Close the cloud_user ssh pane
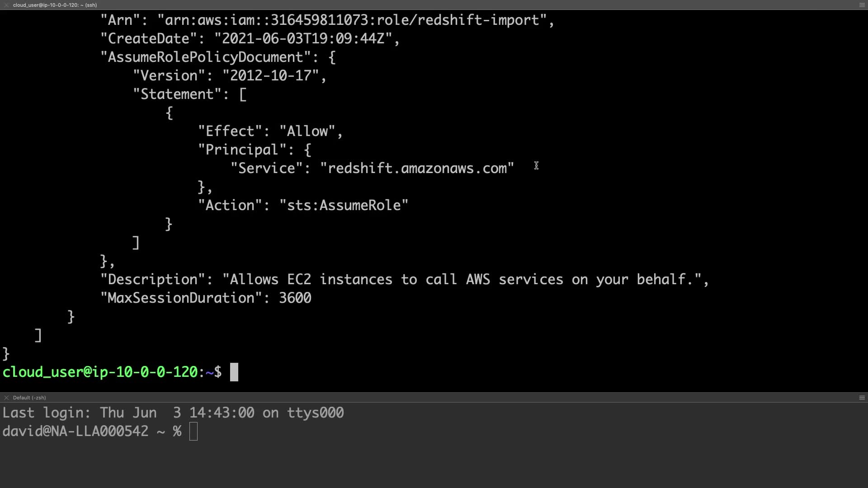 pyautogui.click(x=6, y=5)
